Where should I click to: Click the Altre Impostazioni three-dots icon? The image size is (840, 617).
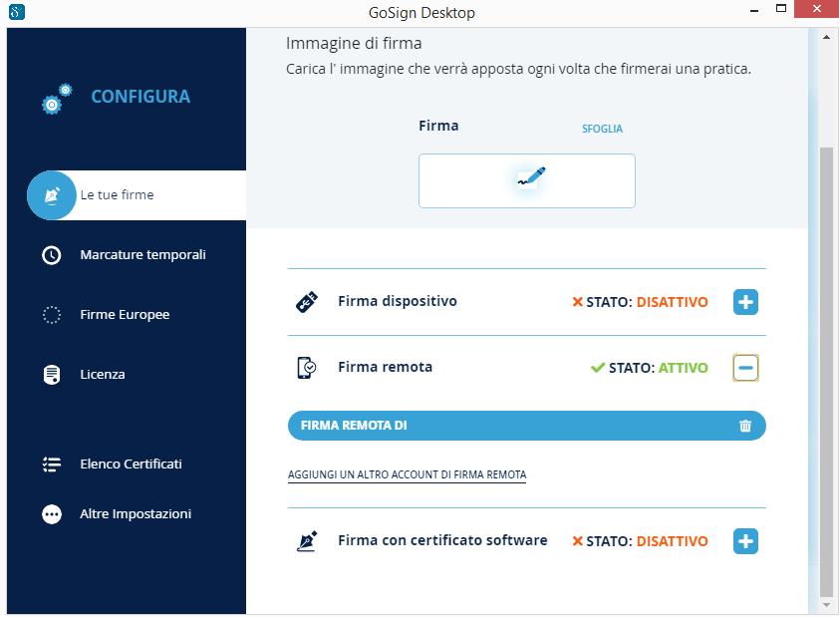tap(52, 514)
